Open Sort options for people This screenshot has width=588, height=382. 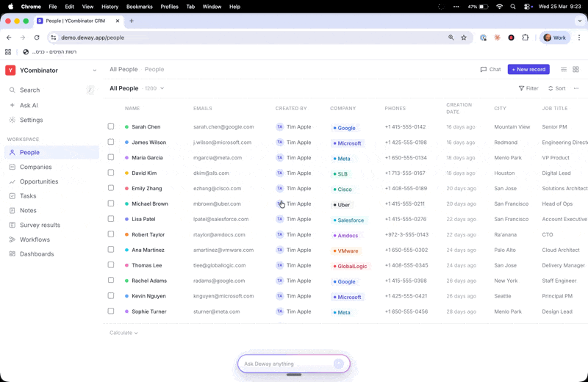click(556, 88)
